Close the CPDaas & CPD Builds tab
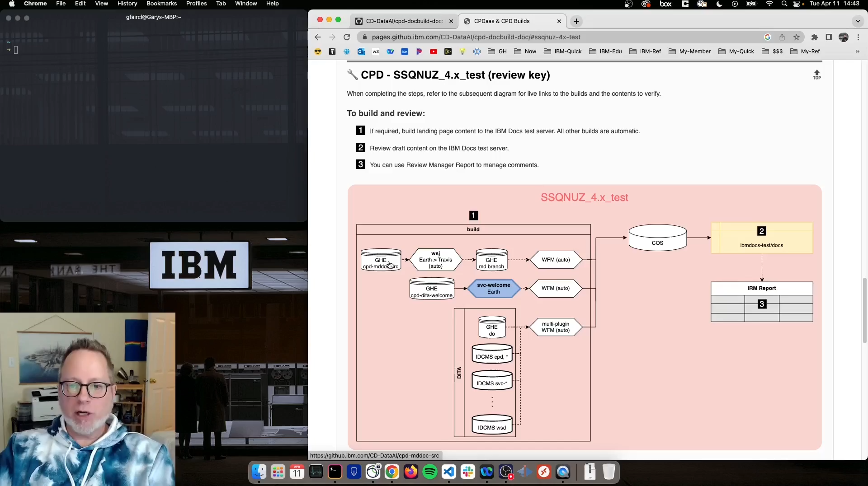The width and height of the screenshot is (868, 486). (x=559, y=21)
